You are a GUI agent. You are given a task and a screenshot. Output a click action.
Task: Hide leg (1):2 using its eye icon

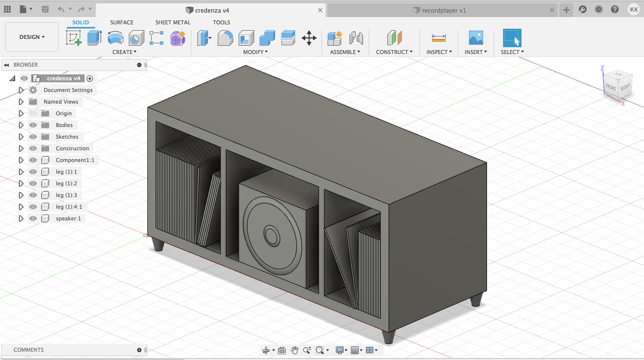click(33, 183)
